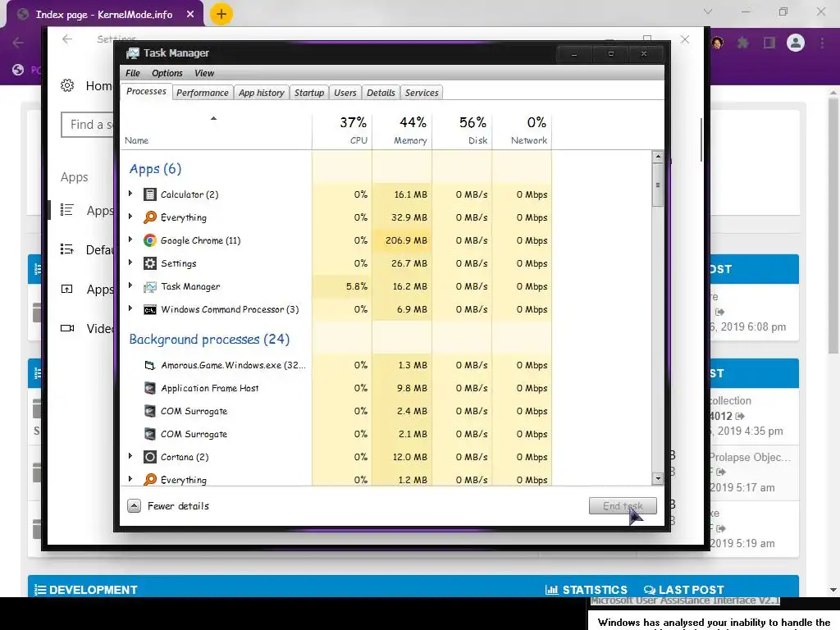Sort processes by Memory column header
840x630 pixels.
(402, 130)
